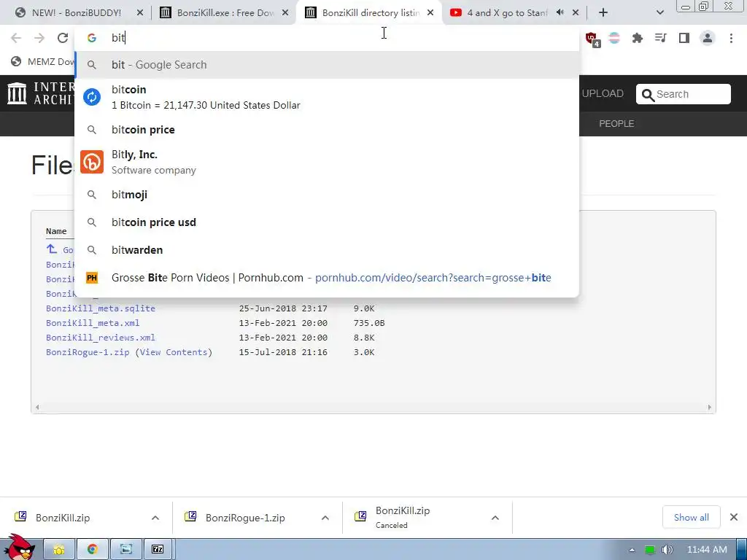Close the downloads bar
Screen dimensions: 747x560
[734, 517]
